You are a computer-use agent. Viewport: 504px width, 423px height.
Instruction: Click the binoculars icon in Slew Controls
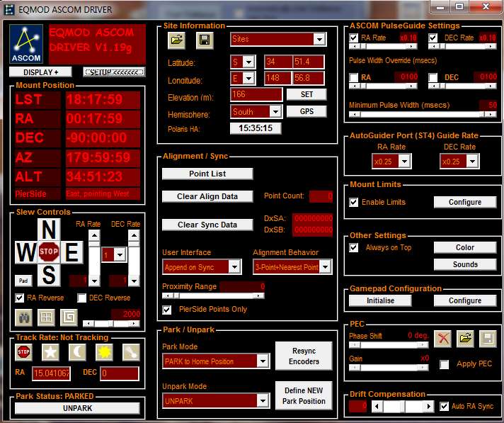24,318
